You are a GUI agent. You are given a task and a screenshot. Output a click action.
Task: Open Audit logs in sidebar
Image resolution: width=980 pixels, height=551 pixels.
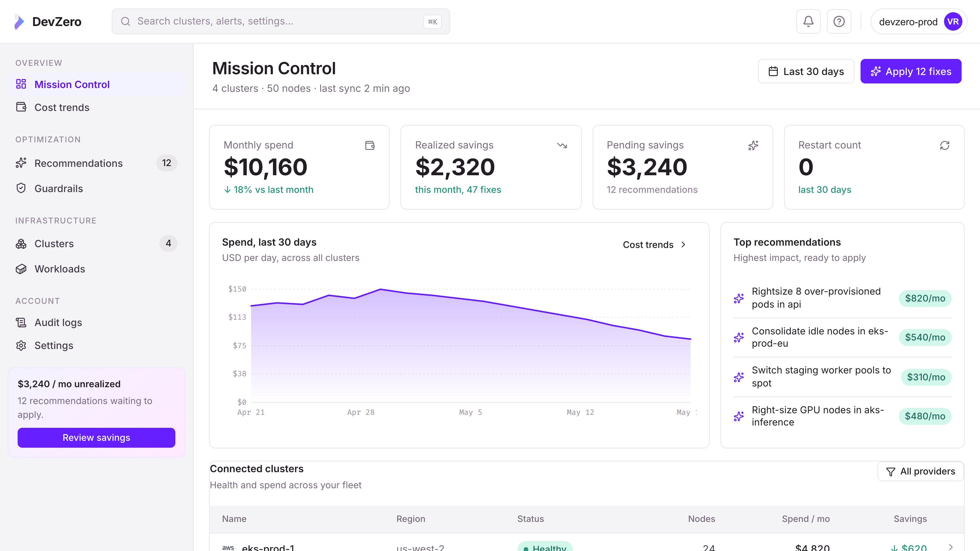(97, 322)
